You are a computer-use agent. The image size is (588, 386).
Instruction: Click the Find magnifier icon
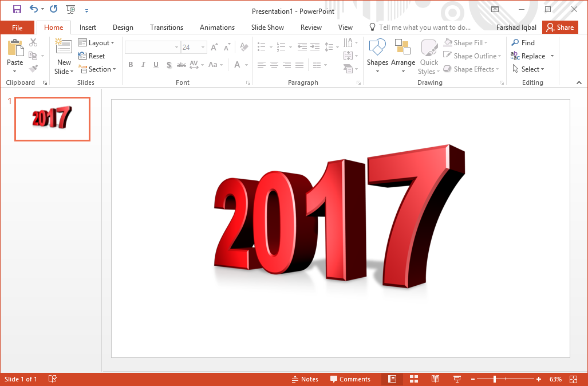point(515,43)
